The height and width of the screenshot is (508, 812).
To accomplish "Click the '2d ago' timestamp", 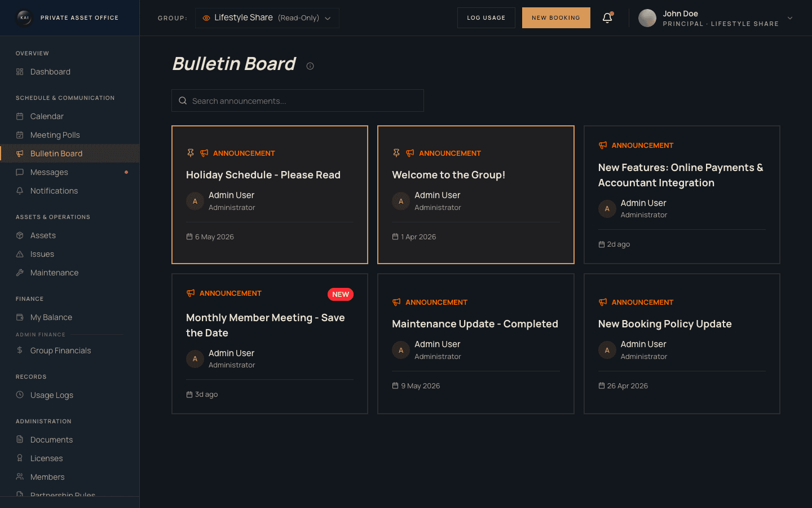I will point(619,244).
